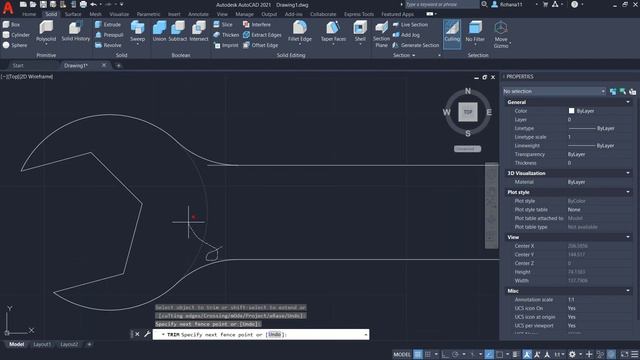Screen dimensions: 640x360
Task: Toggle polar tracking in status bar
Action: 455,354
